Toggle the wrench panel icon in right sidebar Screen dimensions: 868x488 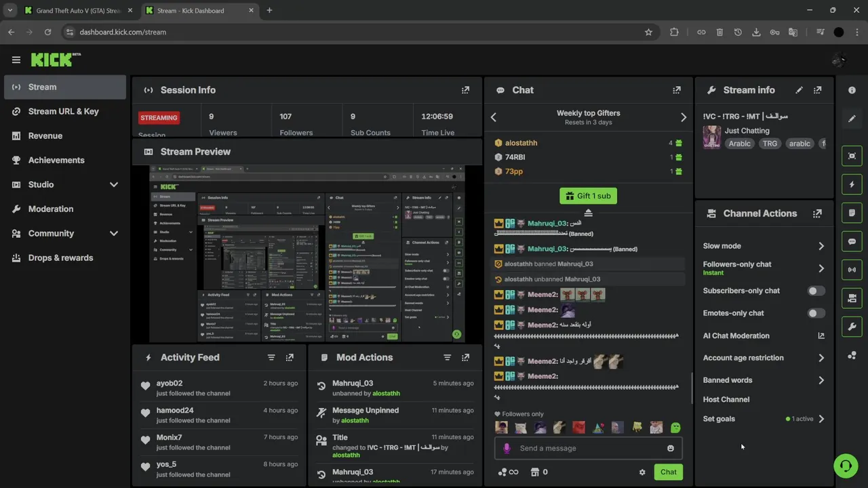[x=852, y=327]
